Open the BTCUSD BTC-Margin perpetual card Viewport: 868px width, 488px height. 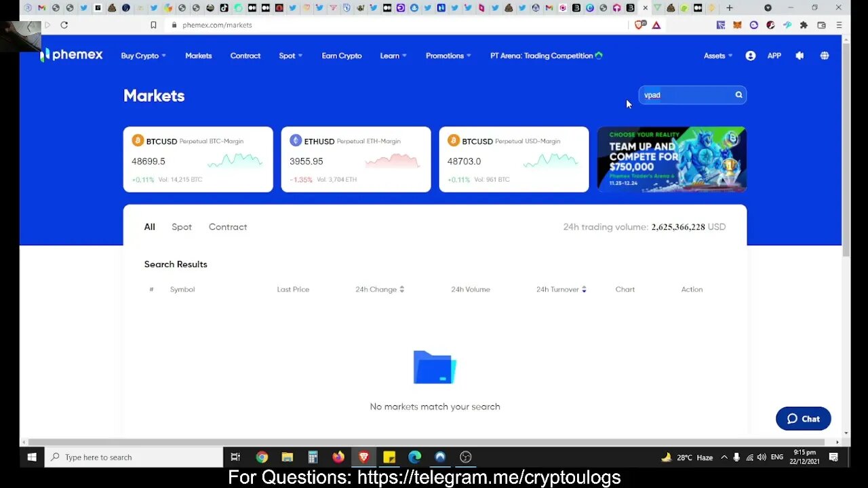tap(198, 159)
